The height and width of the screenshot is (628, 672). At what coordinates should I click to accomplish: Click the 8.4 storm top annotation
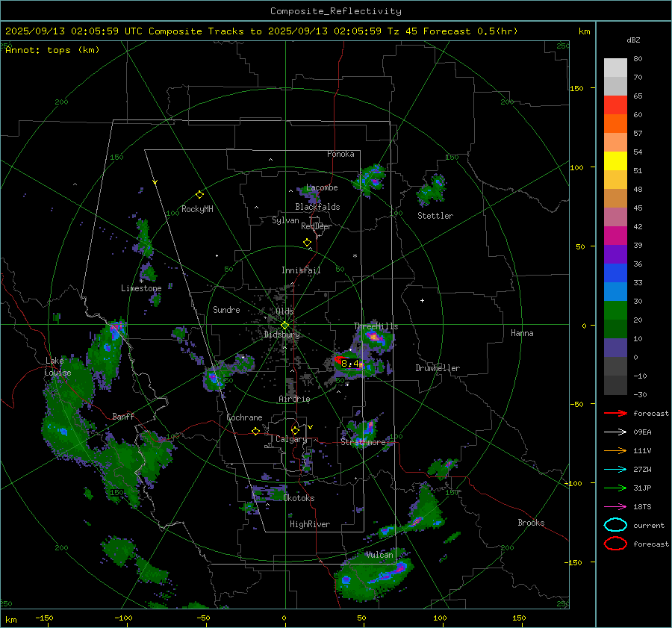click(349, 364)
